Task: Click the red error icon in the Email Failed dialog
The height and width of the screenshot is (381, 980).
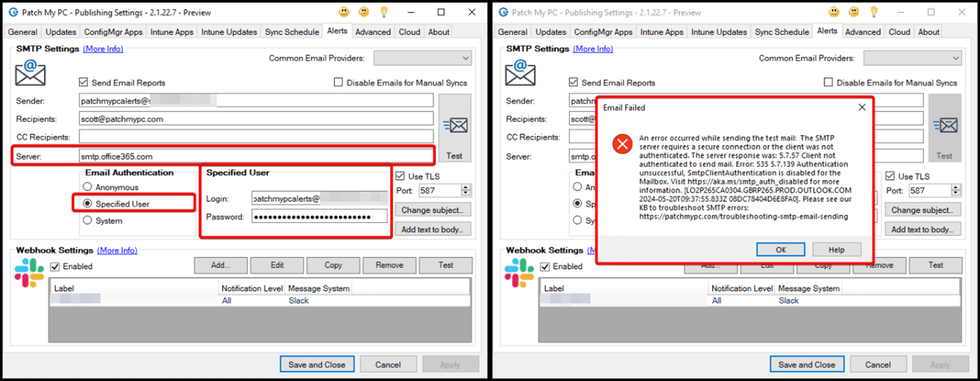Action: point(623,144)
